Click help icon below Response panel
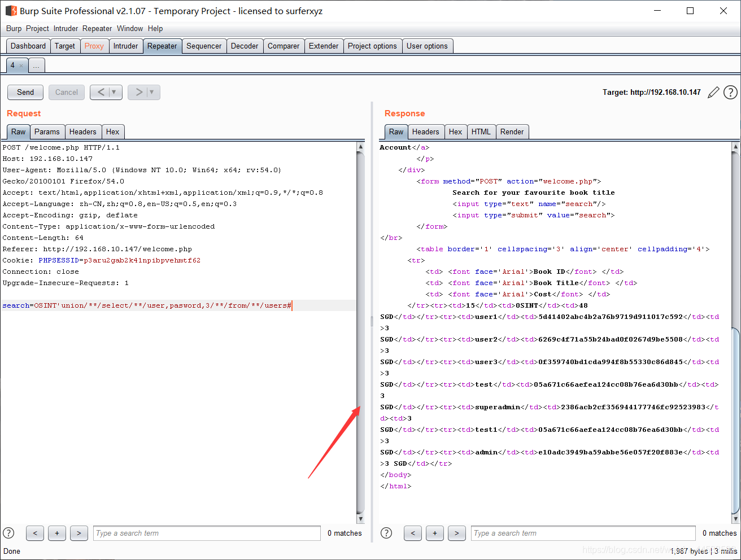The width and height of the screenshot is (741, 560). 386,533
